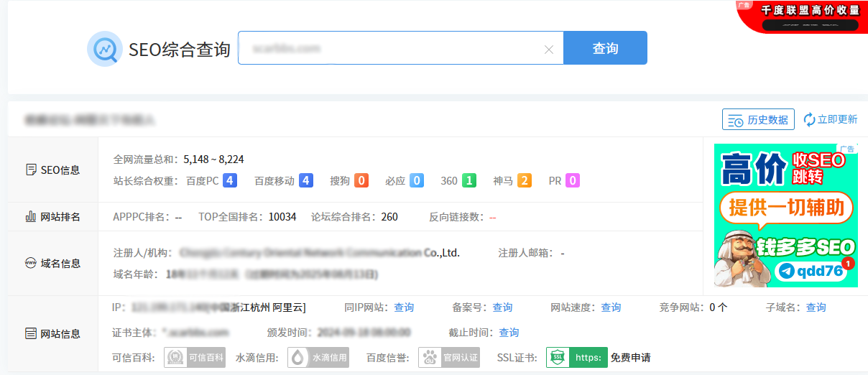Click the 必应 weight badge 0
This screenshot has height=375, width=868.
pyautogui.click(x=417, y=181)
